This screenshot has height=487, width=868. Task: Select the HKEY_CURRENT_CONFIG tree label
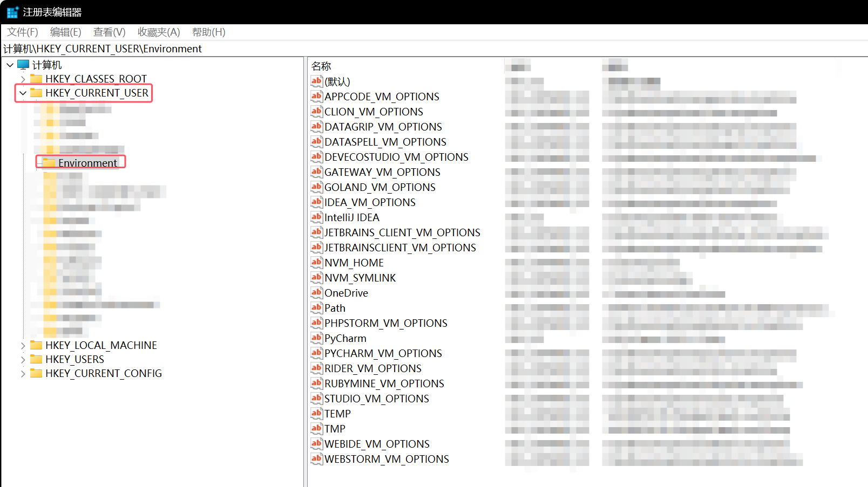[104, 373]
